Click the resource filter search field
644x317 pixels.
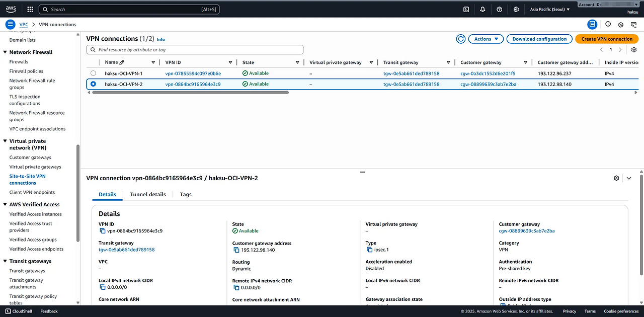tap(195, 50)
